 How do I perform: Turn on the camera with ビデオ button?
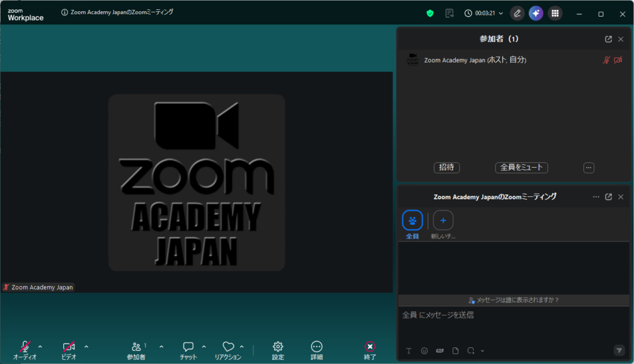(69, 349)
